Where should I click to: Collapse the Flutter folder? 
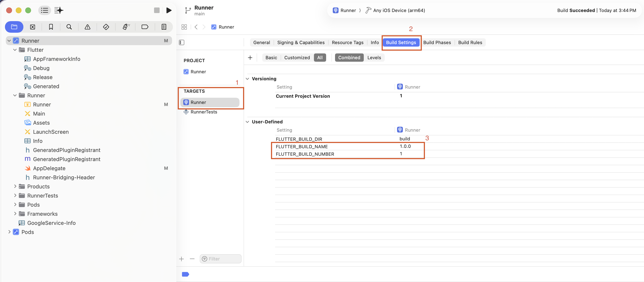pos(15,50)
